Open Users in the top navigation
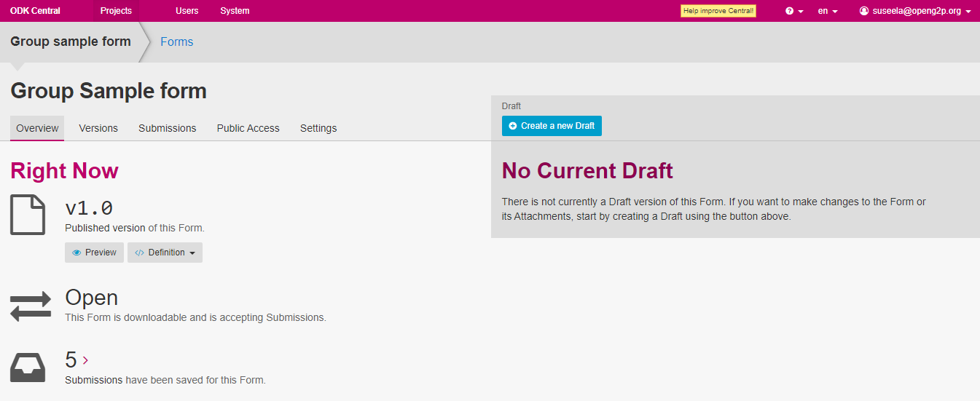Viewport: 980px width, 401px height. pyautogui.click(x=187, y=11)
